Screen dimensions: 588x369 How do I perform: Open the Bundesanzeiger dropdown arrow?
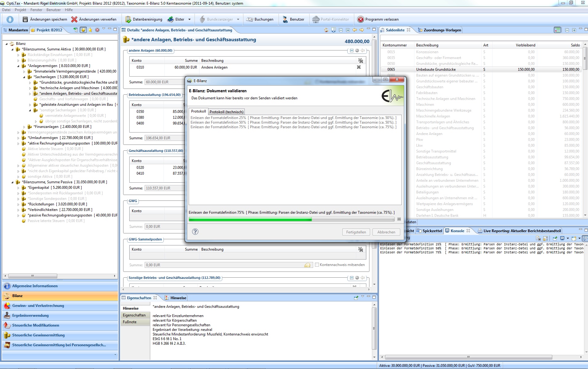(238, 19)
